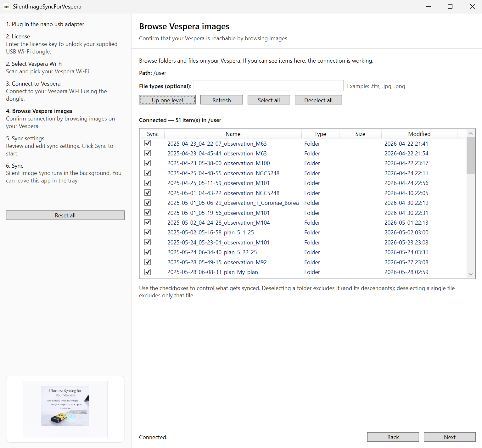Screen dimensions: 482x448
Task: Toggle sync checkbox for 2025-04-23_05-38-00_observation_M100
Action: tap(148, 163)
